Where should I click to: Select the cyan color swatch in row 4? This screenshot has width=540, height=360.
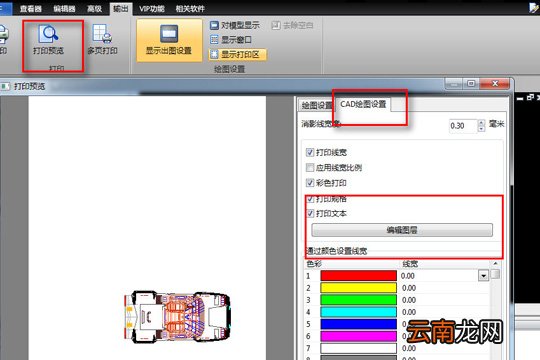pos(359,312)
